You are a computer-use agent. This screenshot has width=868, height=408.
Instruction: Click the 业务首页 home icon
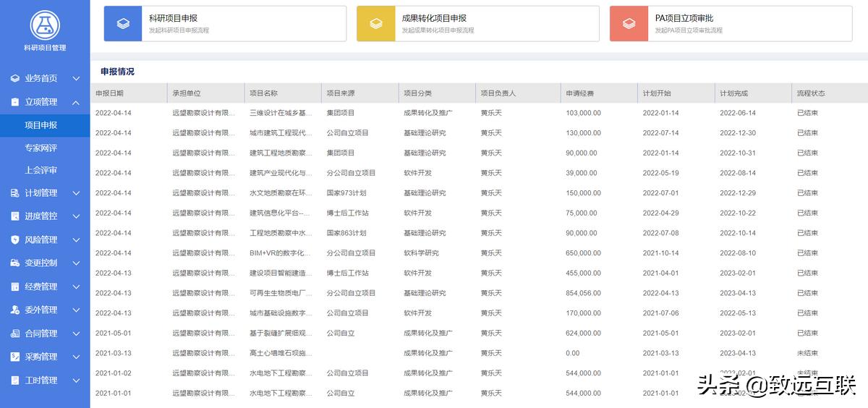click(x=16, y=78)
